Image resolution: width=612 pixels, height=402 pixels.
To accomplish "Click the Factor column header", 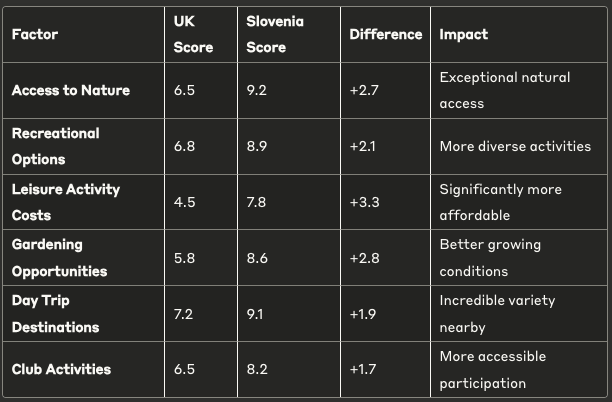I will pos(35,34).
